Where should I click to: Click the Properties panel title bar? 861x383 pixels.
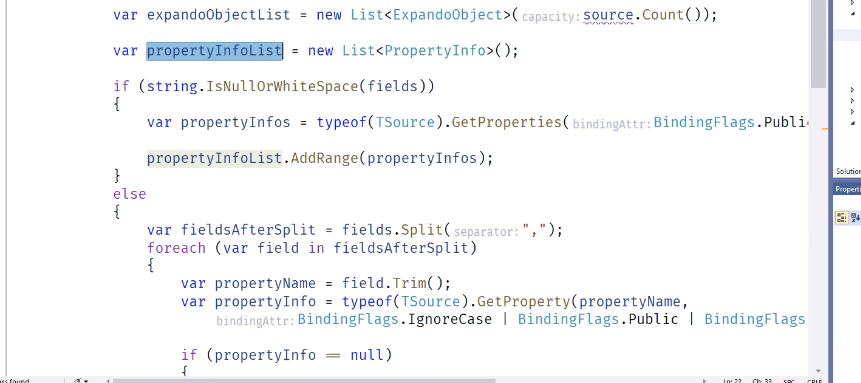pyautogui.click(x=847, y=189)
